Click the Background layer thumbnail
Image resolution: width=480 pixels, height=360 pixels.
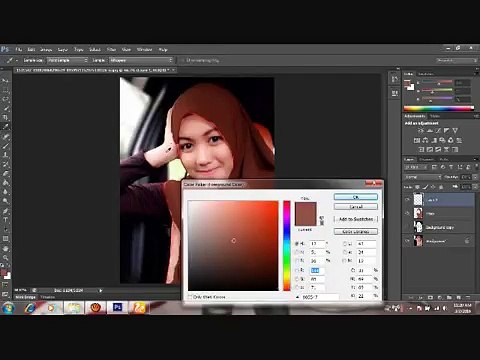point(418,241)
